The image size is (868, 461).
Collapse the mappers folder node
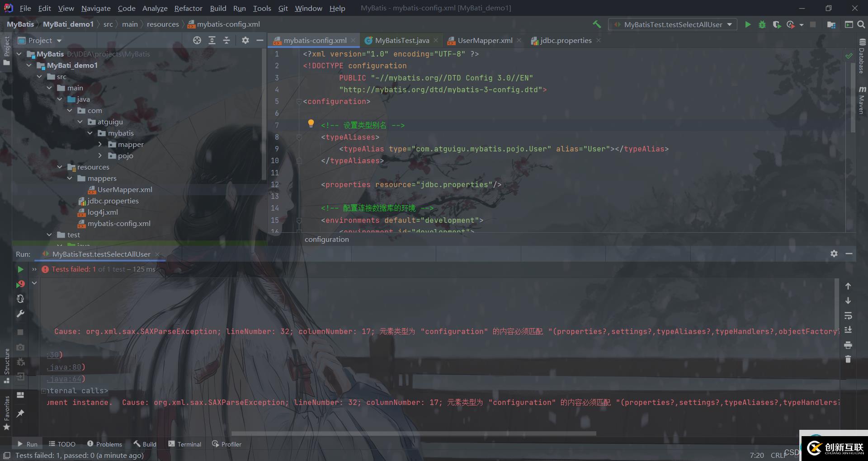[x=70, y=178]
